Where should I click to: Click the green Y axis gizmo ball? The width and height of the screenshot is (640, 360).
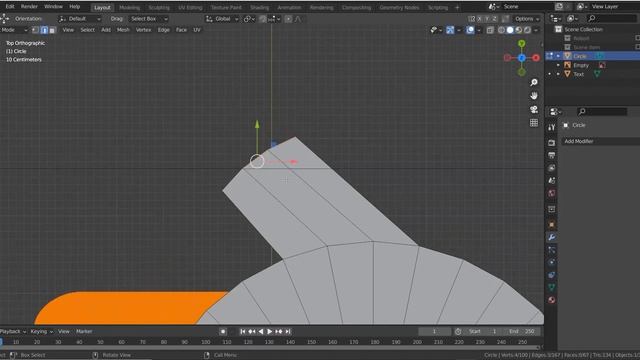pyautogui.click(x=522, y=44)
